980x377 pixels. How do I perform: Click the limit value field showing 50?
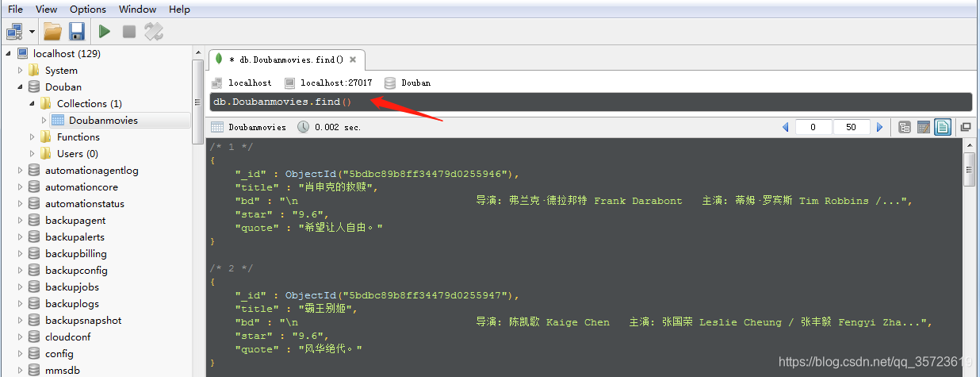(852, 127)
